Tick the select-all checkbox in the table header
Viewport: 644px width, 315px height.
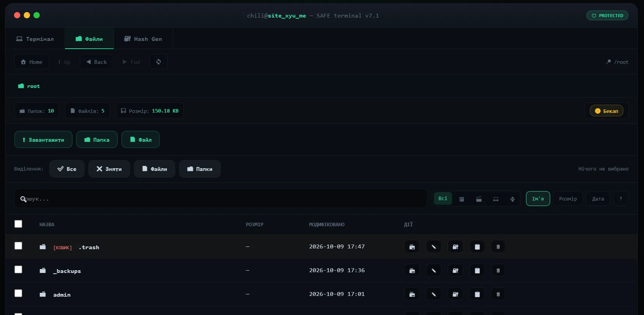click(18, 224)
